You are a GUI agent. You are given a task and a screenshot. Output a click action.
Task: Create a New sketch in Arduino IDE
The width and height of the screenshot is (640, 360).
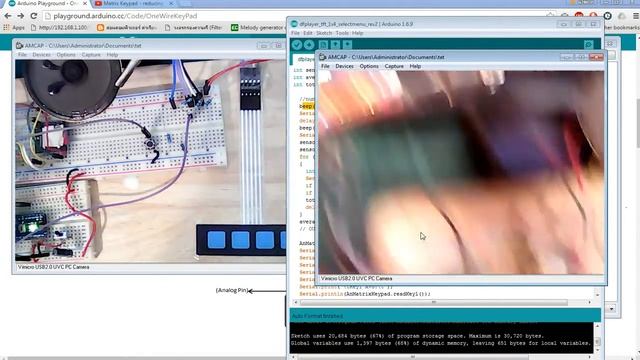click(x=323, y=45)
